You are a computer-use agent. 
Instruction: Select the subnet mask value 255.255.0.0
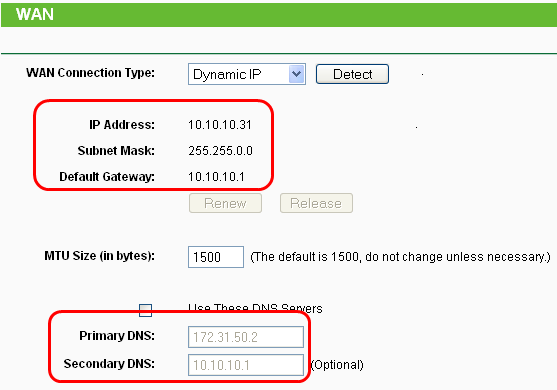220,151
